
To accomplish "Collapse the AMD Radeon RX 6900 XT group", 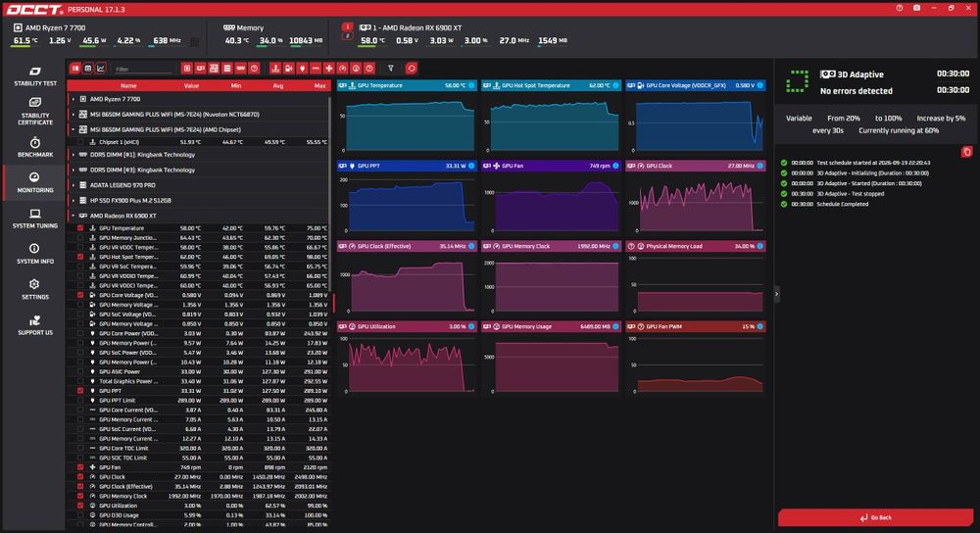I will click(73, 216).
